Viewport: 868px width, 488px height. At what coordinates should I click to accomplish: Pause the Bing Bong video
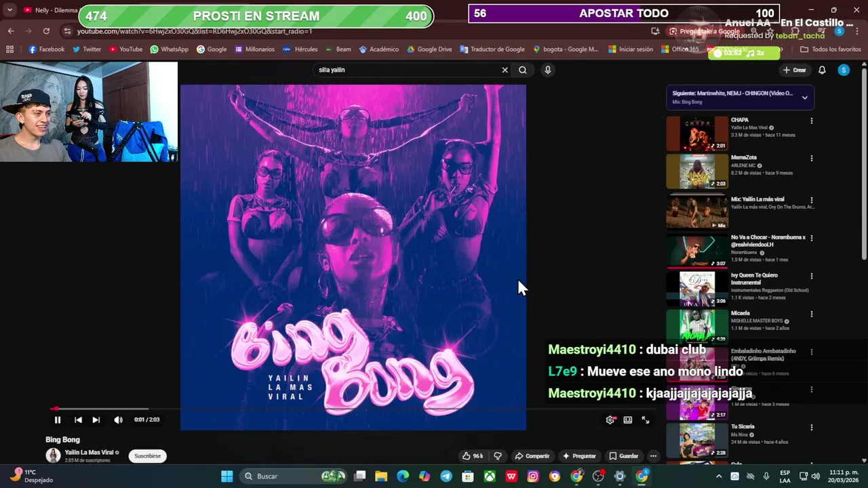58,420
